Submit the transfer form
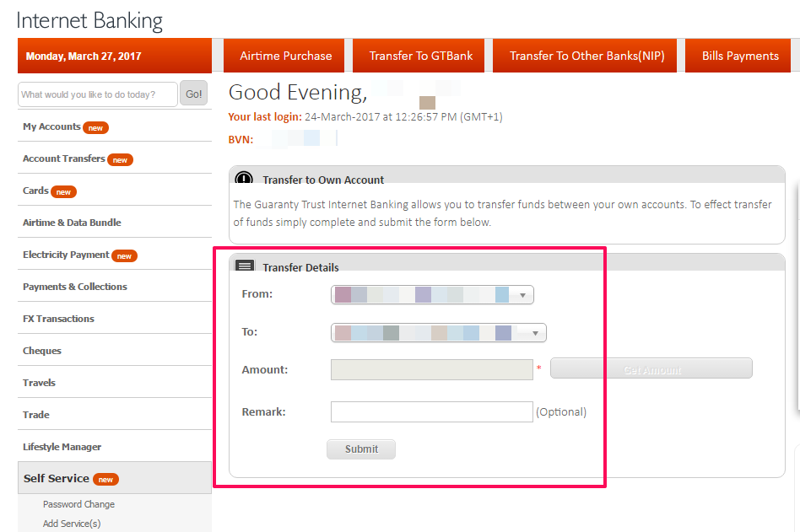 [360, 449]
